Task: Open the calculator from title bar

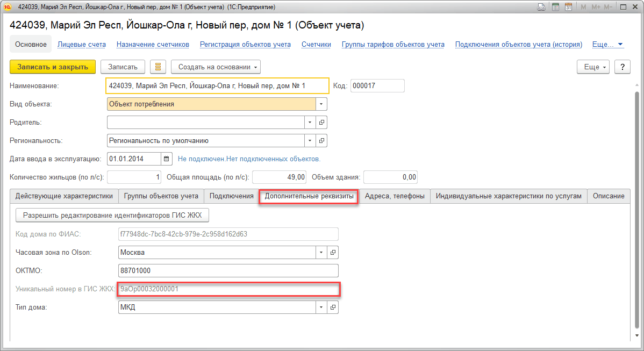Action: pos(555,7)
